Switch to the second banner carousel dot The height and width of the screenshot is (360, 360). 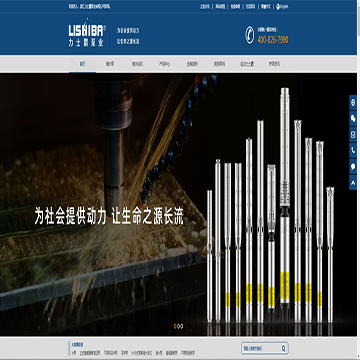pyautogui.click(x=178, y=326)
